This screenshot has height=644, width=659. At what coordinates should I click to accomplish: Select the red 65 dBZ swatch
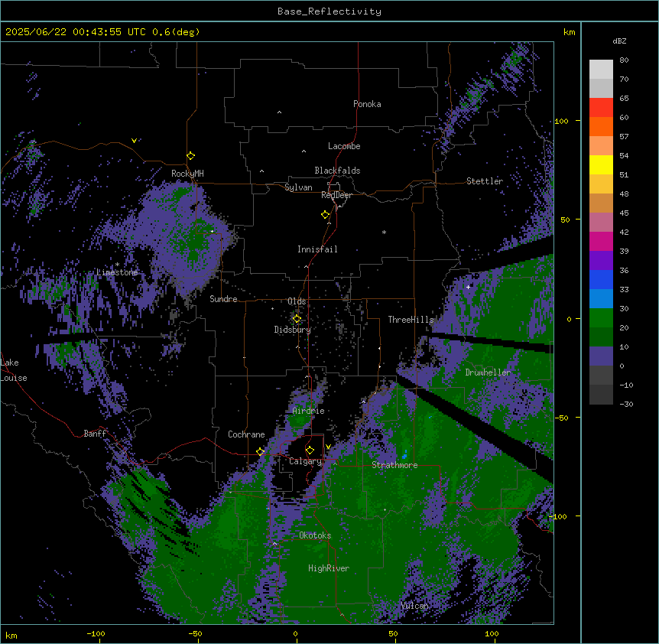point(601,107)
